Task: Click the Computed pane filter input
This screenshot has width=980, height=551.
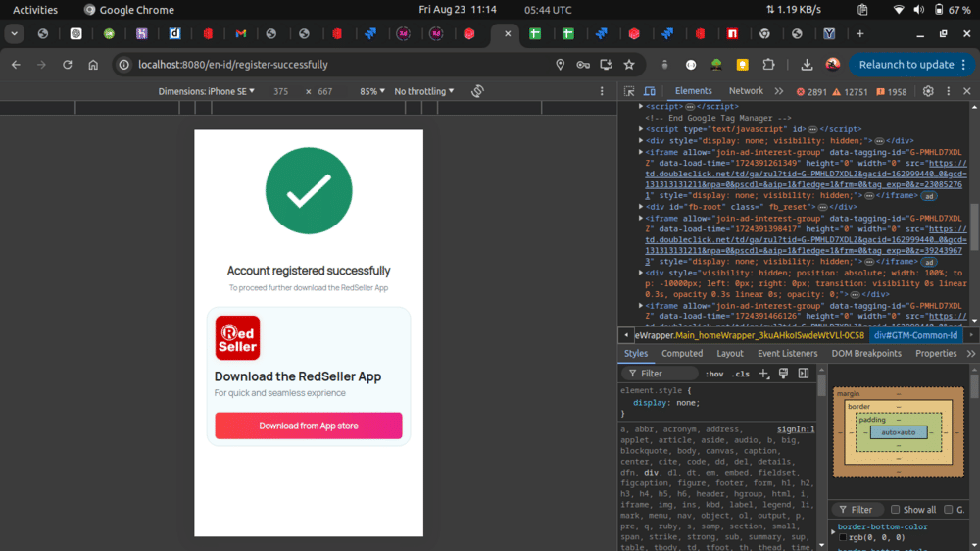Action: point(858,510)
